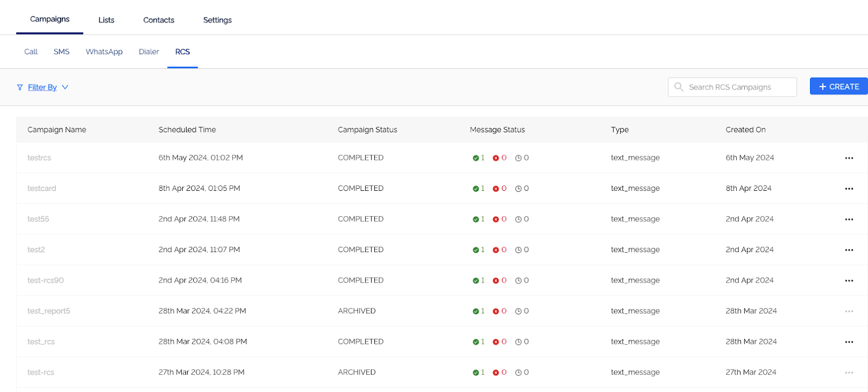This screenshot has width=868, height=392.
Task: Open the three-dot menu for testcard campaign
Action: (849, 189)
